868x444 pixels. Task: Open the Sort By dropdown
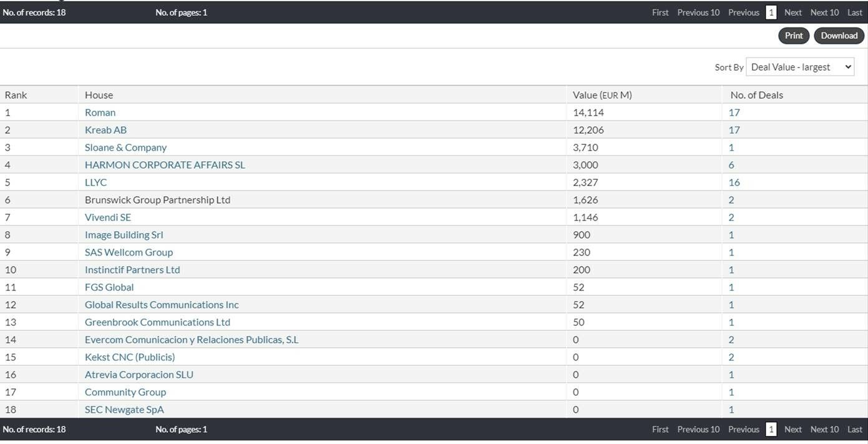pyautogui.click(x=800, y=67)
